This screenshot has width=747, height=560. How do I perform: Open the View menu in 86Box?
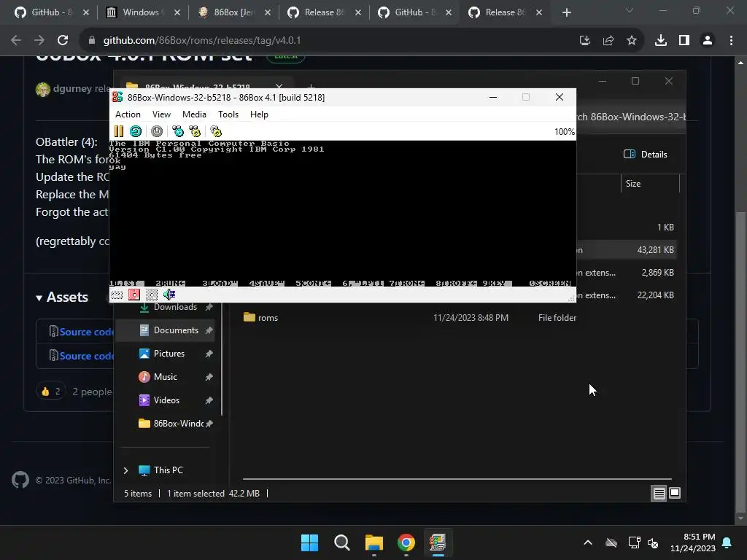161,114
